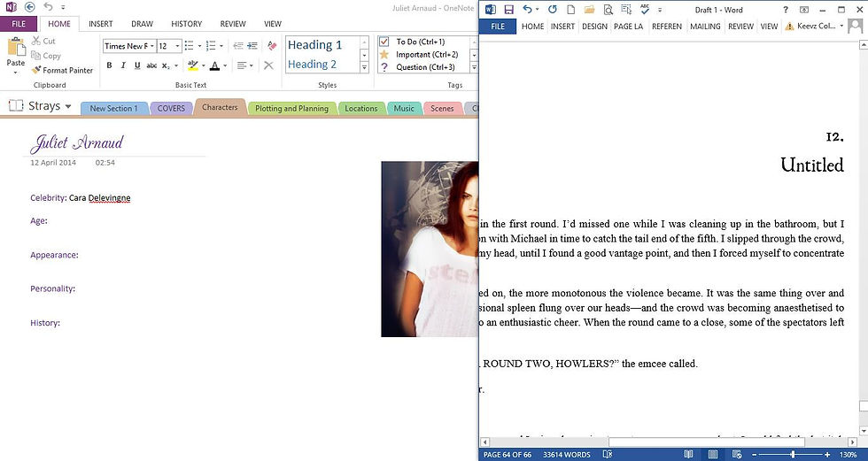
Task: Undo the last action in OneNote
Action: [48, 7]
